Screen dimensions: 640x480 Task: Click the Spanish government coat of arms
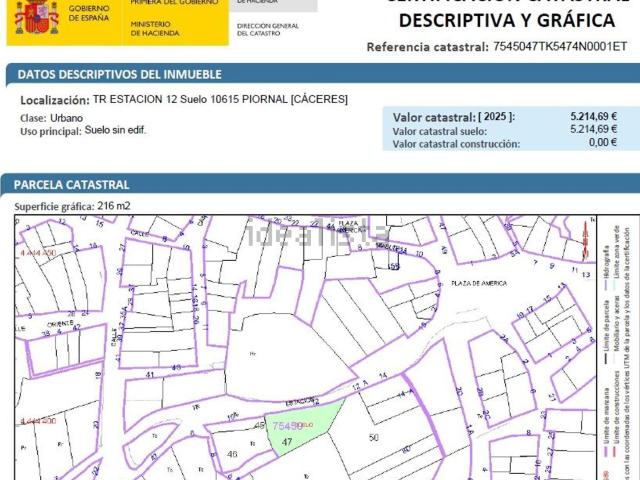[x=37, y=18]
